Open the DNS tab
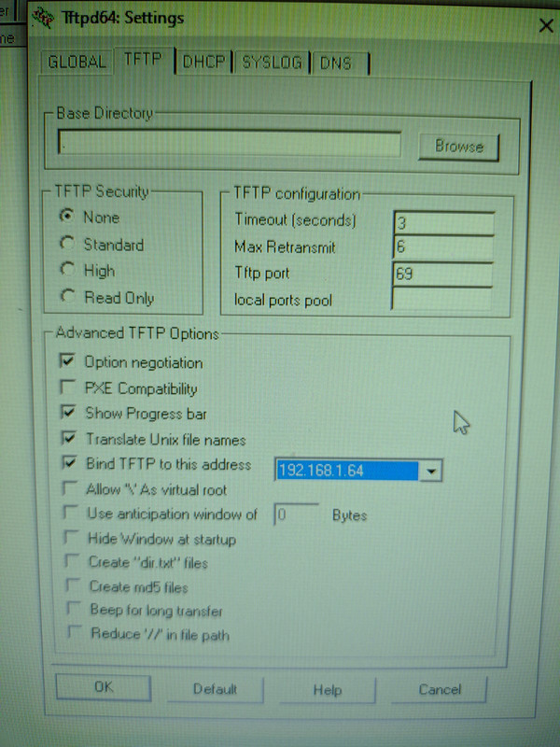This screenshot has width=560, height=747. pyautogui.click(x=341, y=63)
